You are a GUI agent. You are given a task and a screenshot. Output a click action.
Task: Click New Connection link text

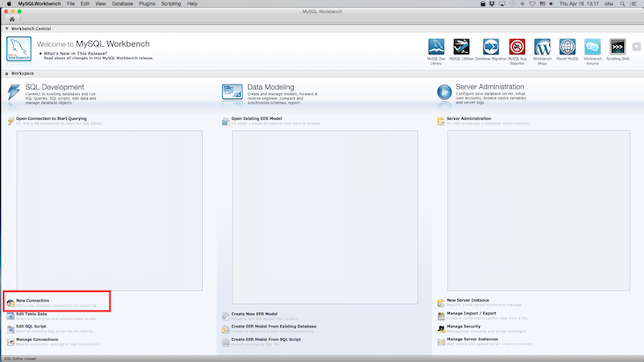coord(32,300)
